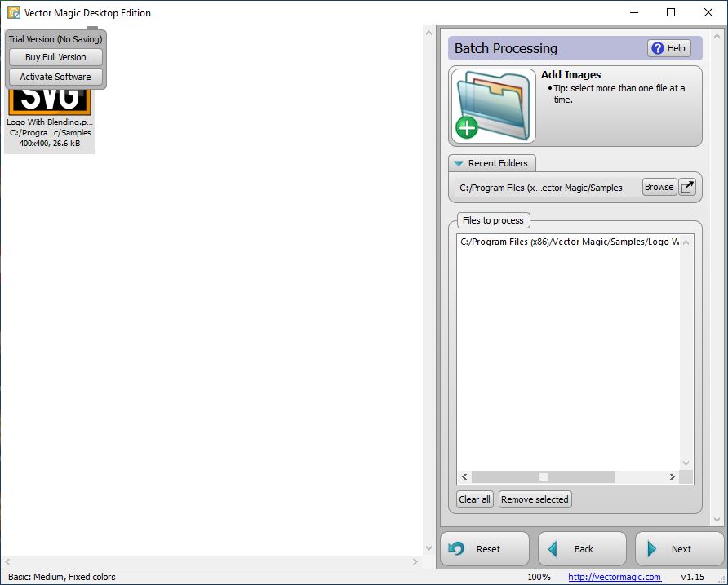Click file list horizontal scrollbar thumb
This screenshot has height=585, width=728.
click(x=544, y=476)
